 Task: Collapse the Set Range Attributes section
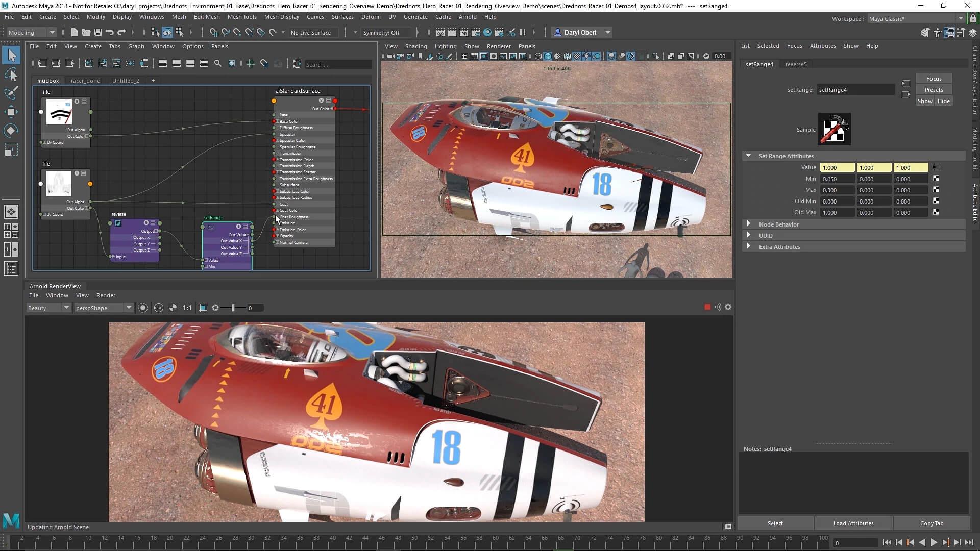pyautogui.click(x=749, y=156)
